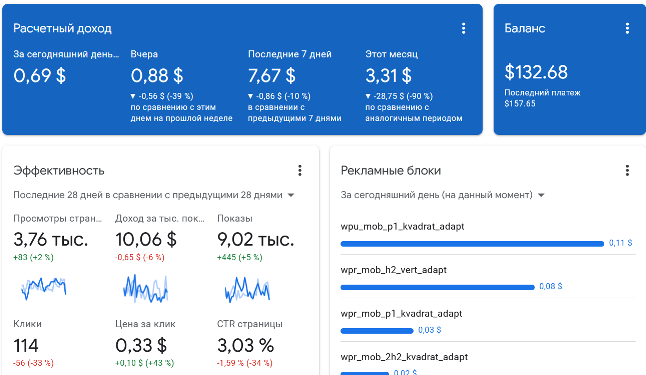
Task: Select the wpu_mob_p1_kvadrat_adapt ad unit name
Action: tap(402, 227)
